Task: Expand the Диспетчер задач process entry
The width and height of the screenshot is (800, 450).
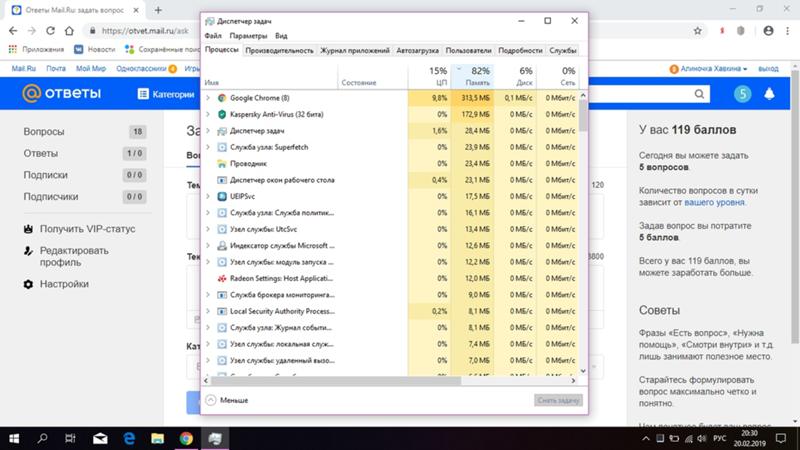Action: tap(208, 131)
